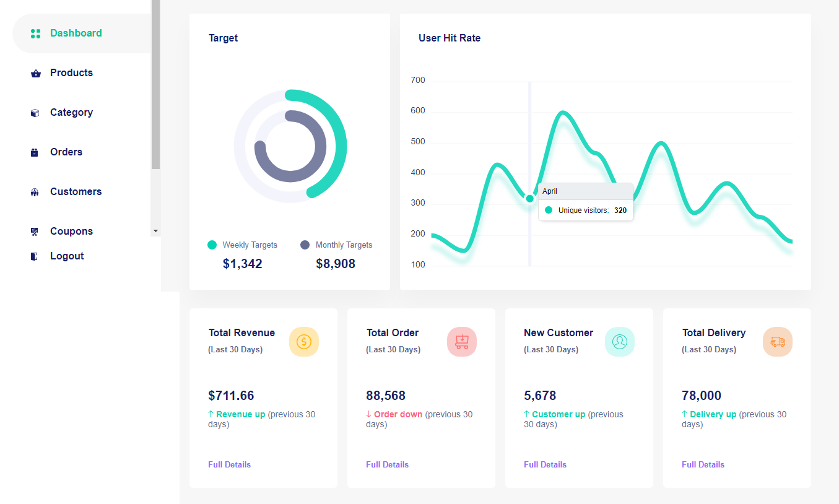Viewport: 839px width, 504px height.
Task: Click the cart icon on Total Order card
Action: pos(462,342)
